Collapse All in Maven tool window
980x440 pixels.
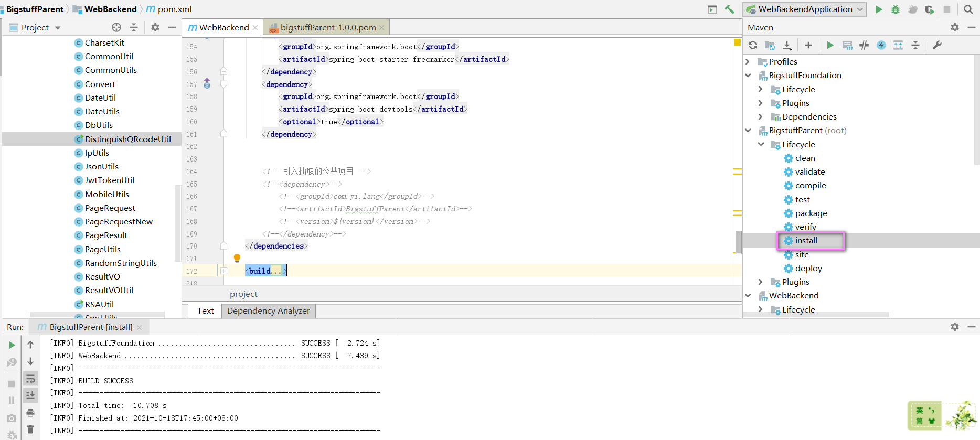point(915,45)
